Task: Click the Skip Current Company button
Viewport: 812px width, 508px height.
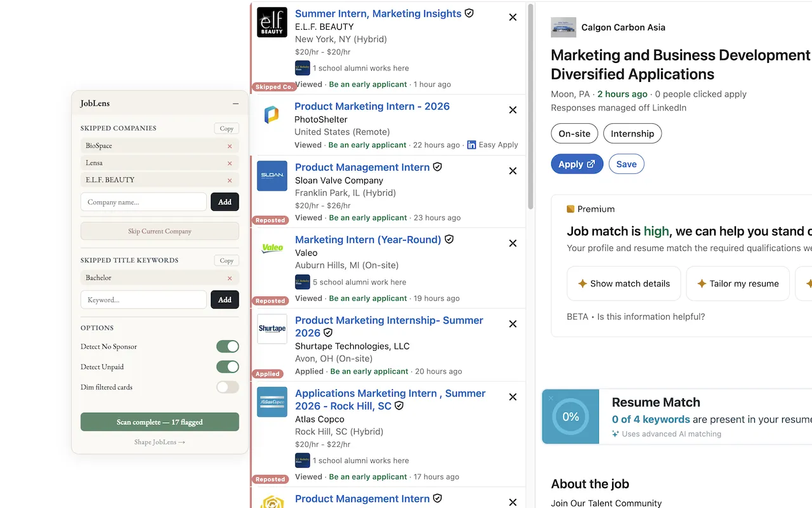Action: pos(159,231)
